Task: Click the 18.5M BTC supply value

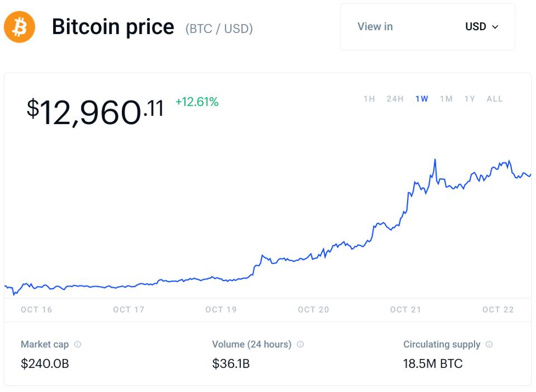Action: pyautogui.click(x=433, y=364)
